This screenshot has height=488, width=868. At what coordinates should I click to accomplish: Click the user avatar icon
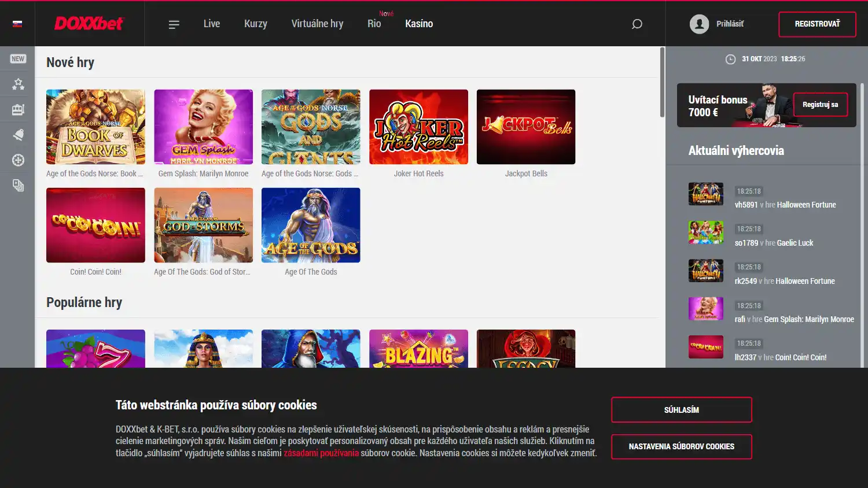tap(699, 24)
